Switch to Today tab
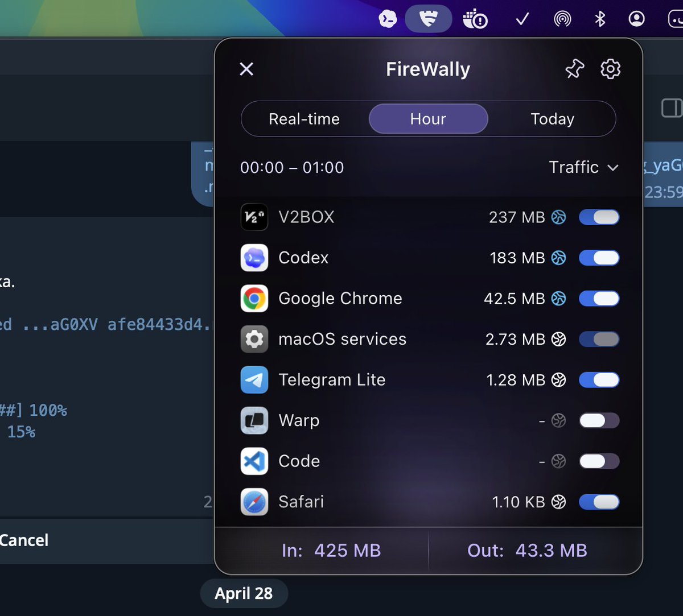This screenshot has height=616, width=683. (552, 119)
